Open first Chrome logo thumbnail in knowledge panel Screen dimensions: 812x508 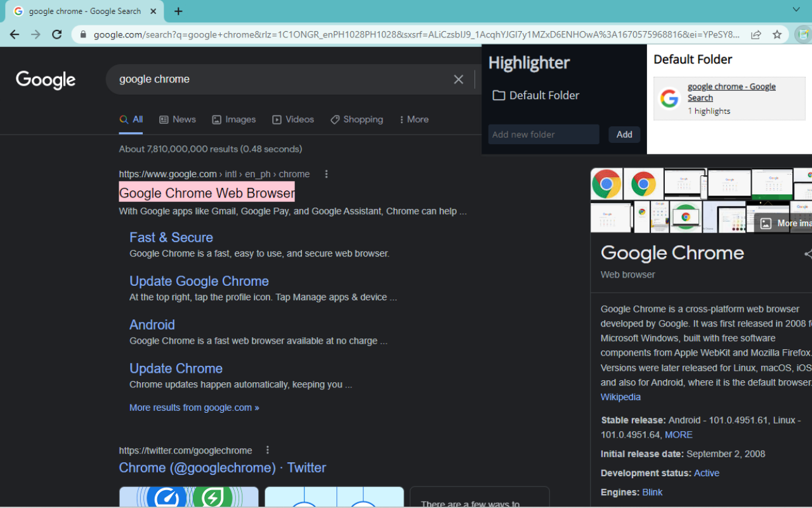(x=606, y=184)
